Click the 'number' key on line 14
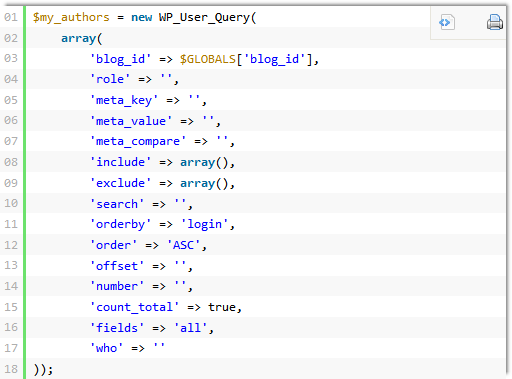This screenshot has width=512, height=379. (x=117, y=287)
